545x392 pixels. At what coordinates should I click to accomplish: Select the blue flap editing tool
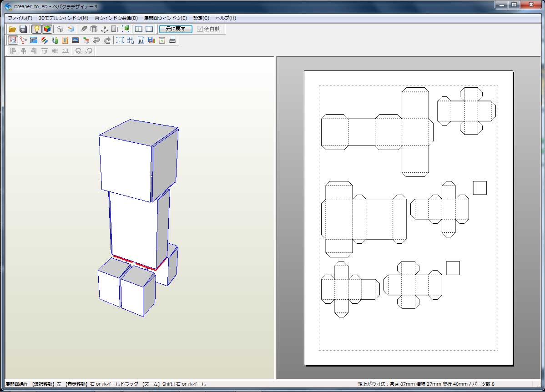point(34,40)
